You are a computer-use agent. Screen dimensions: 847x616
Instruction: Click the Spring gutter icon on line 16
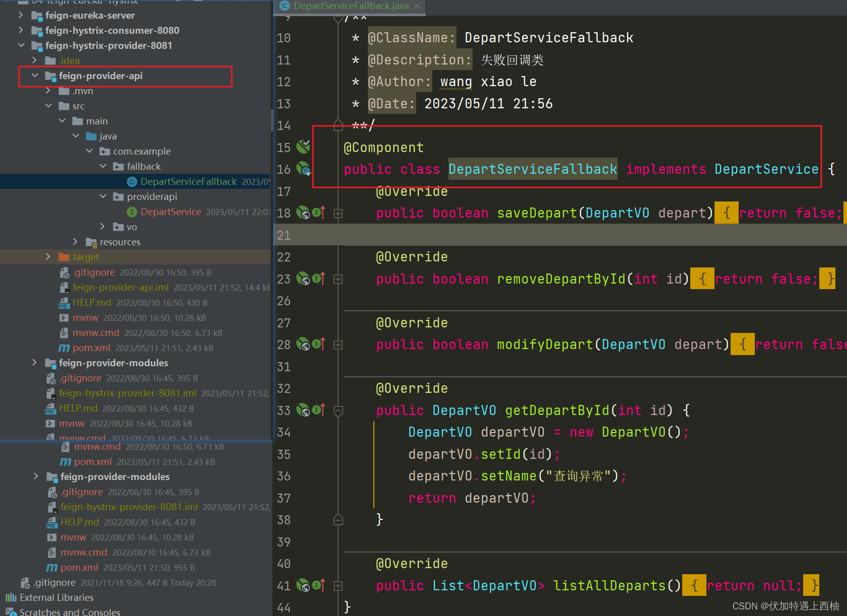[x=303, y=169]
